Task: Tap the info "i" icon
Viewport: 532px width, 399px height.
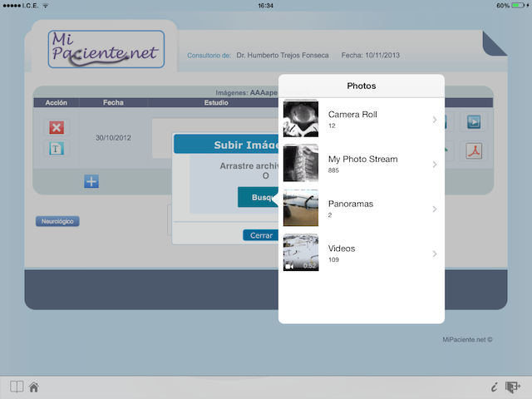Action: pos(494,387)
